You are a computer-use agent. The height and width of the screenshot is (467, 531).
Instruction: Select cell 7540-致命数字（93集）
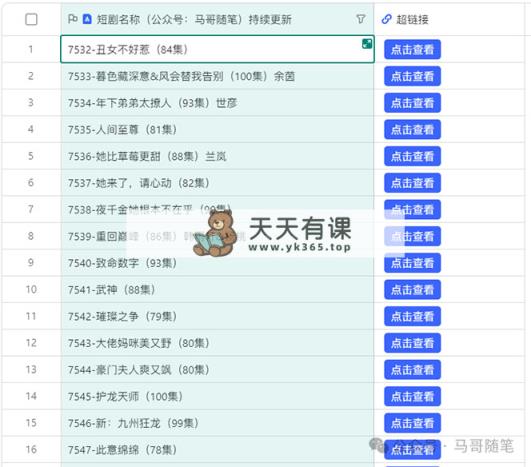217,263
